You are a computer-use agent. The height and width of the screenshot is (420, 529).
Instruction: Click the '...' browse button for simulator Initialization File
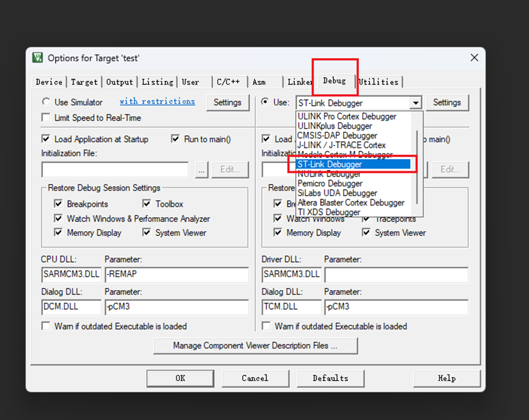[x=201, y=170]
